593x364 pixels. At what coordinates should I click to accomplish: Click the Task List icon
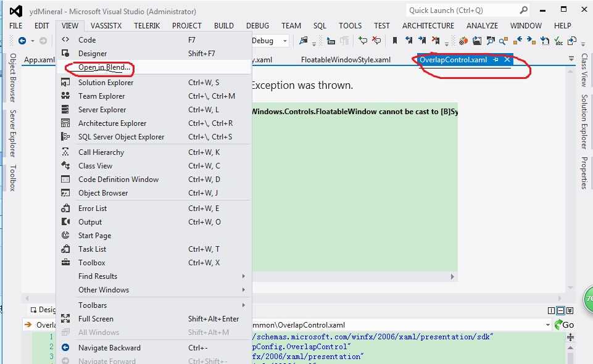tap(65, 249)
